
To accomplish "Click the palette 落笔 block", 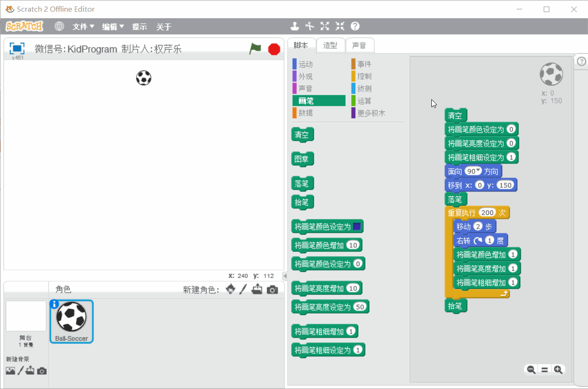I will pos(303,184).
